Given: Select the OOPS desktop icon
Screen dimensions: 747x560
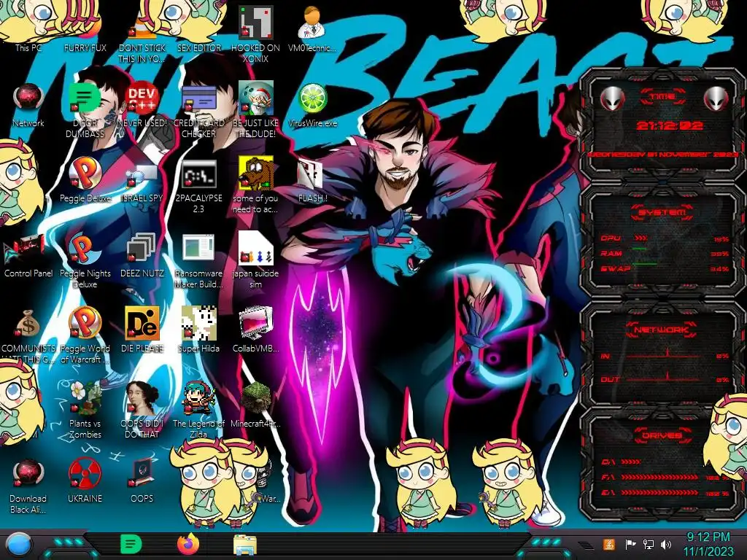Looking at the screenshot, I should [142, 481].
